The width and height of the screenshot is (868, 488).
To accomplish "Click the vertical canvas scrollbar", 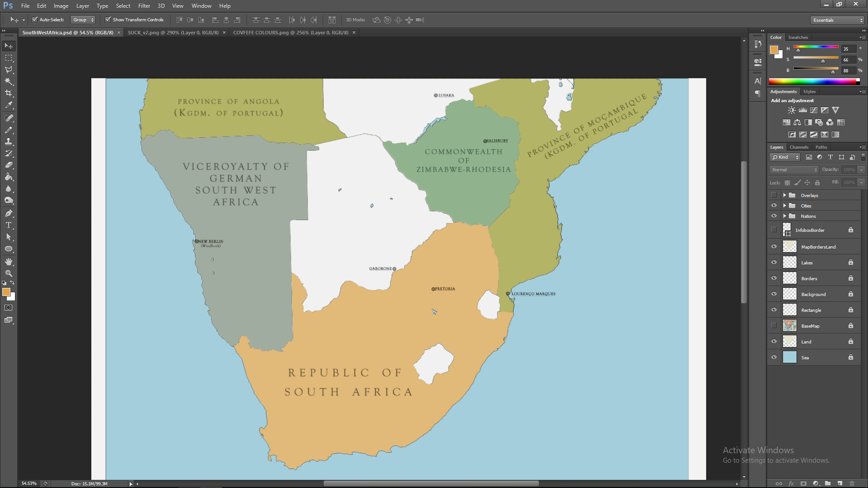I will (x=744, y=232).
